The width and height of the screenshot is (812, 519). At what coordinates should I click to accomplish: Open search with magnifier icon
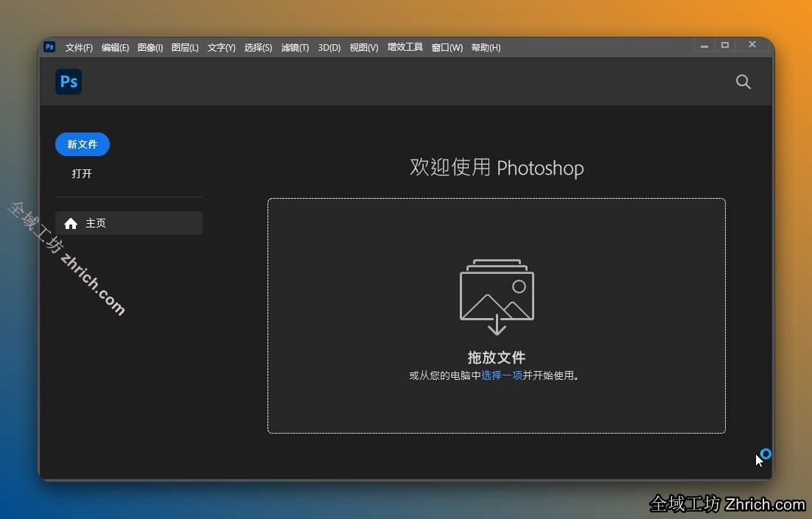tap(743, 82)
